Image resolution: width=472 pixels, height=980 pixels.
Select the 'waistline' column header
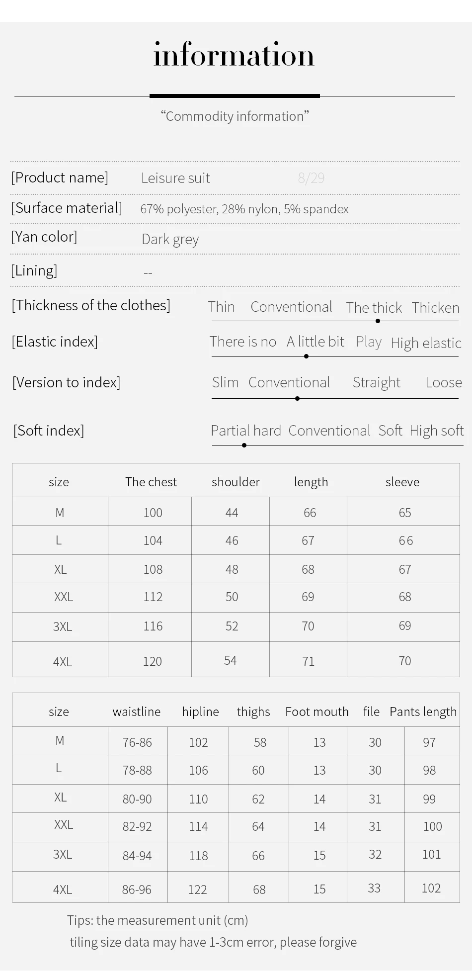pos(137,712)
